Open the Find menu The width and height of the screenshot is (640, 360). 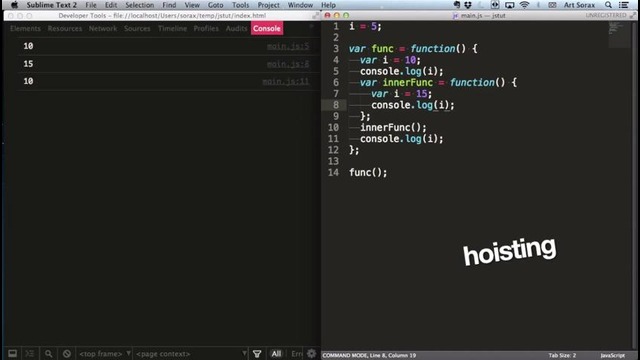pos(169,5)
